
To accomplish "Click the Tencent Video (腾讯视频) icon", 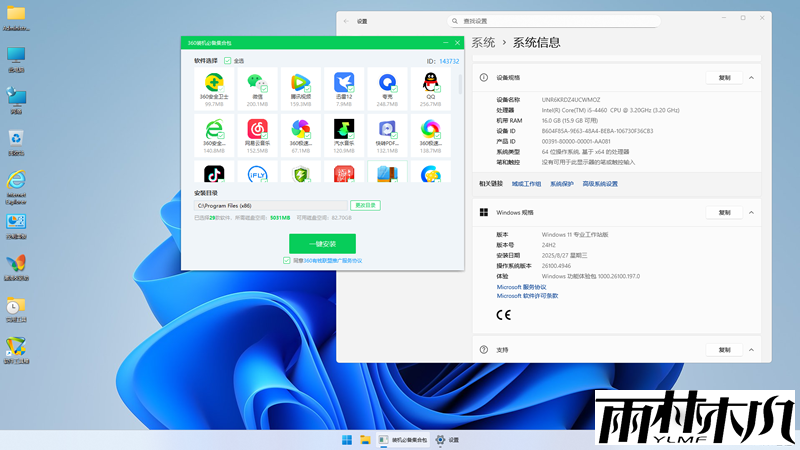I will tap(300, 84).
